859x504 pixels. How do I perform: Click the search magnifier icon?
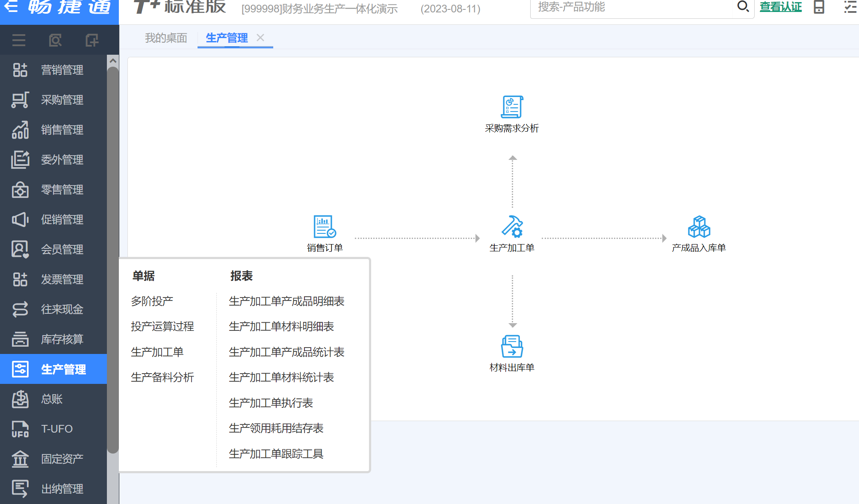(x=743, y=7)
